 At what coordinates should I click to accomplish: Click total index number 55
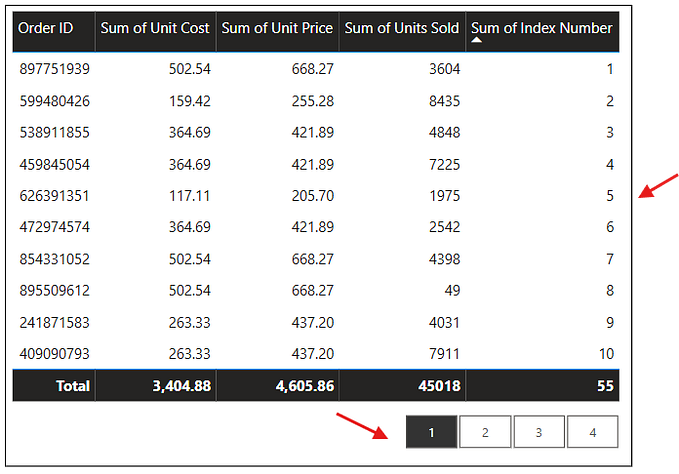point(605,386)
